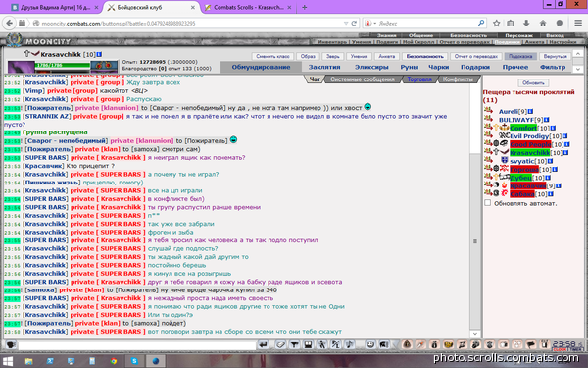Viewport: 588px width, 368px height.
Task: Expand the search engine selector dropdown
Action: coord(369,24)
